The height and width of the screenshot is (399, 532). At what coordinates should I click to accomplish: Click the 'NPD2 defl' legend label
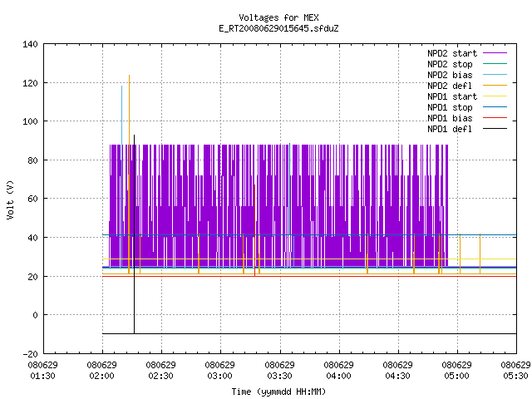tap(450, 86)
